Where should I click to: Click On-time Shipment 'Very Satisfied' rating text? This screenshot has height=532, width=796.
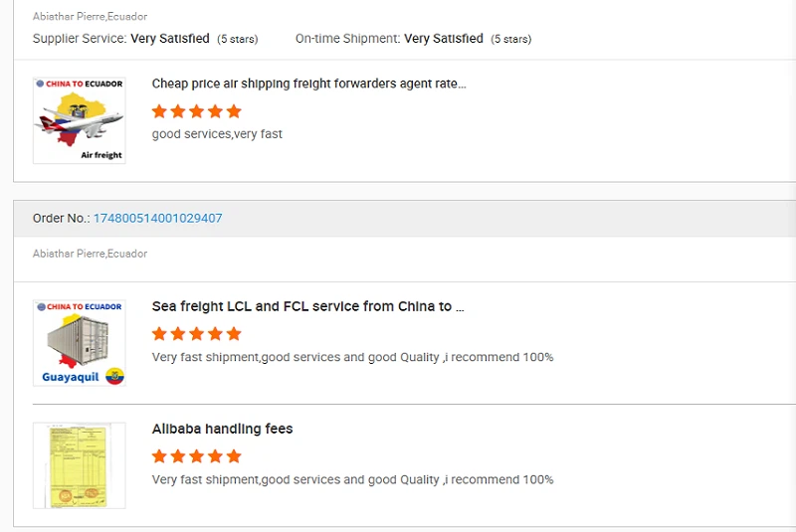click(444, 39)
